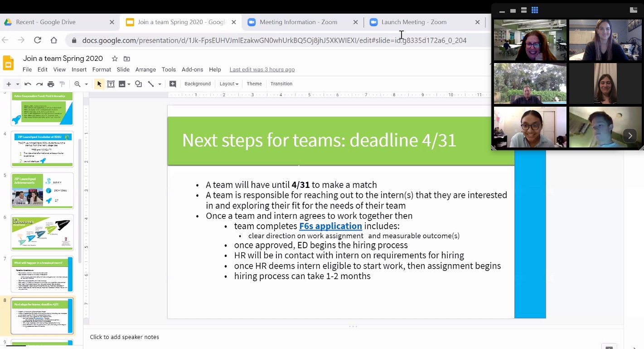The height and width of the screenshot is (349, 644).
Task: Open the Line type dropdown arrow
Action: click(160, 84)
